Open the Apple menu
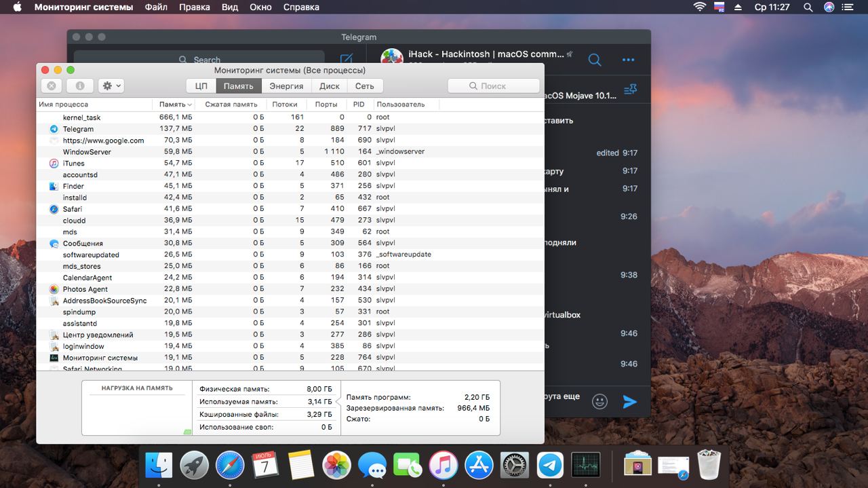Screen dimensions: 868x488 click(x=18, y=7)
